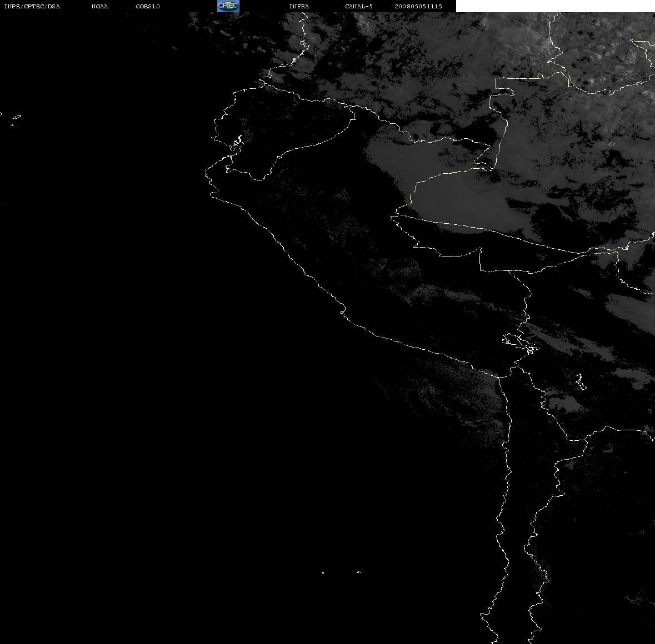Click the left Juan Fernández island dot

[x=323, y=572]
